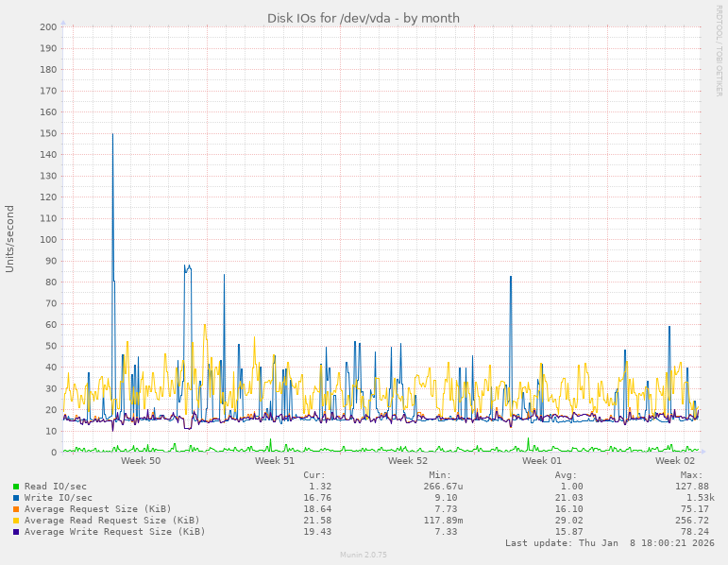
Task: Click the 200 y-axis tick label
Action: pyautogui.click(x=48, y=27)
